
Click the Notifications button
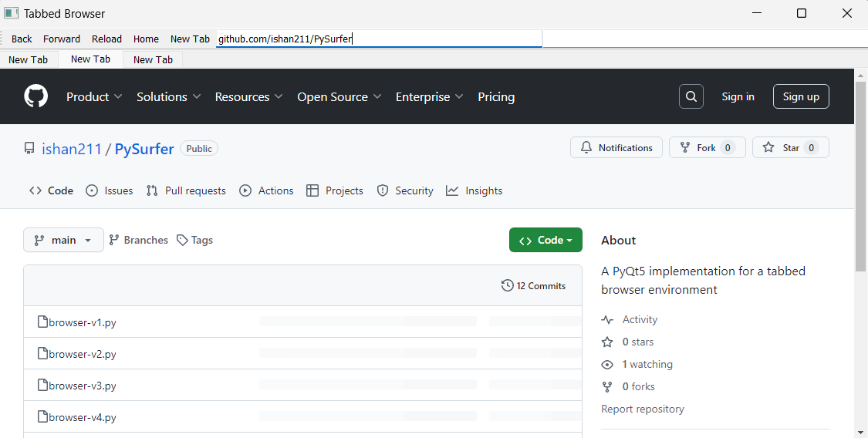[616, 147]
